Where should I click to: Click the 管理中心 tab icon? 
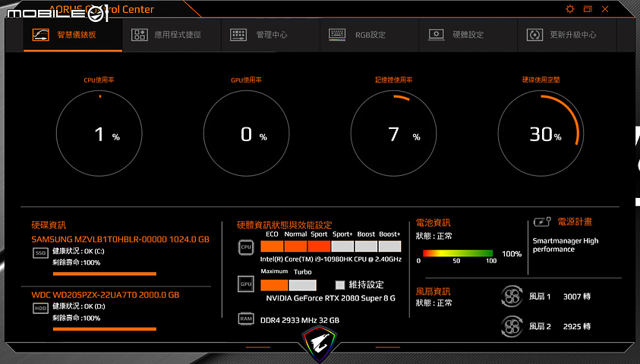(x=238, y=35)
